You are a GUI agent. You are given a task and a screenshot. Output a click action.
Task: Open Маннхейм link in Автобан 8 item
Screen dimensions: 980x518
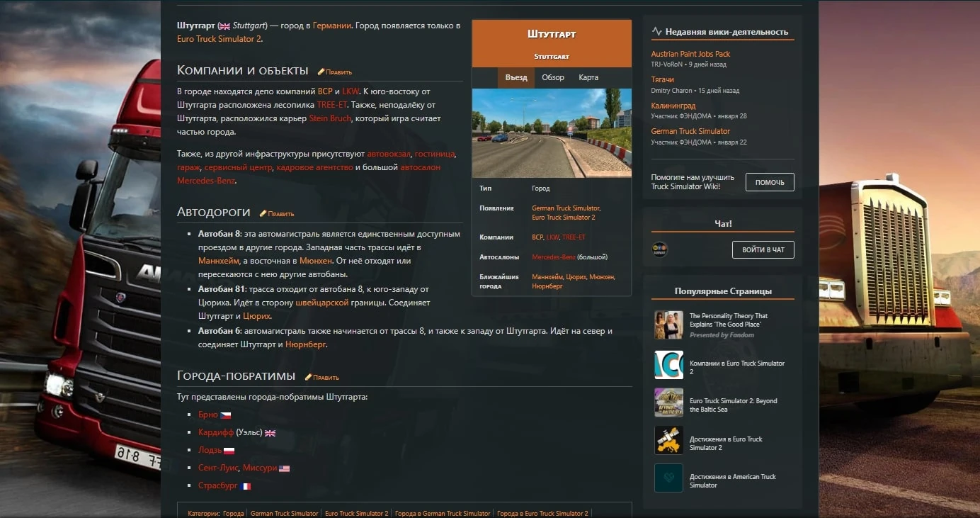point(219,261)
